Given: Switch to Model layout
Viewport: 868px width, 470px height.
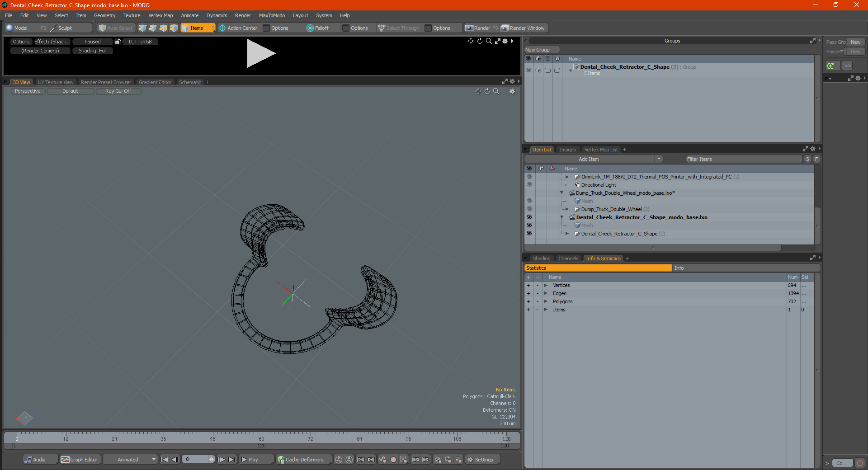Looking at the screenshot, I should coord(26,28).
